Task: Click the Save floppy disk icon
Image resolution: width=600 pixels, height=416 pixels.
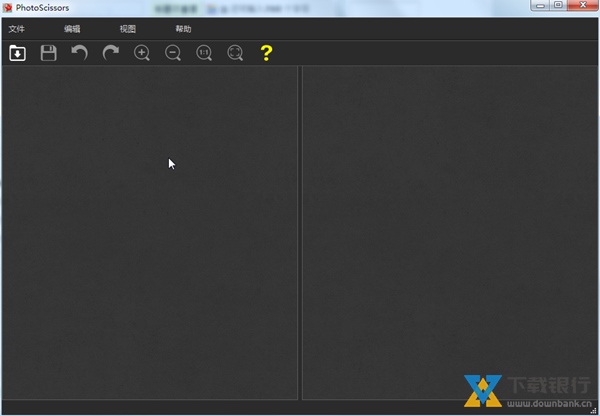Action: point(48,53)
